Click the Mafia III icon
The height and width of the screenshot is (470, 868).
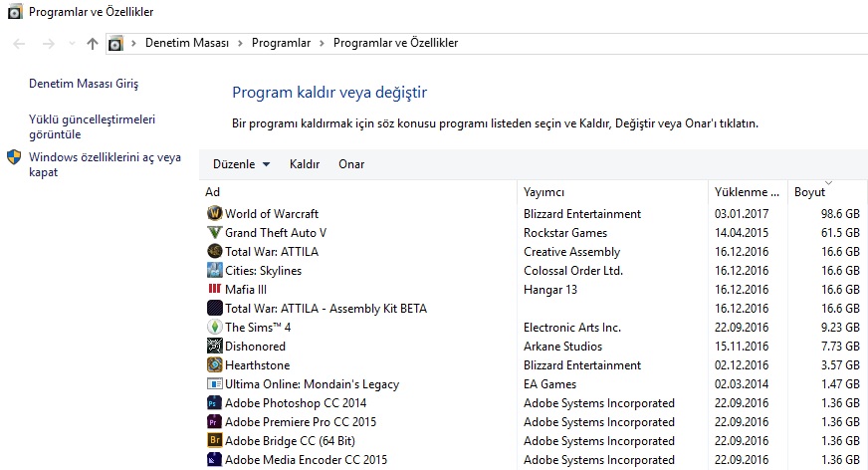214,289
